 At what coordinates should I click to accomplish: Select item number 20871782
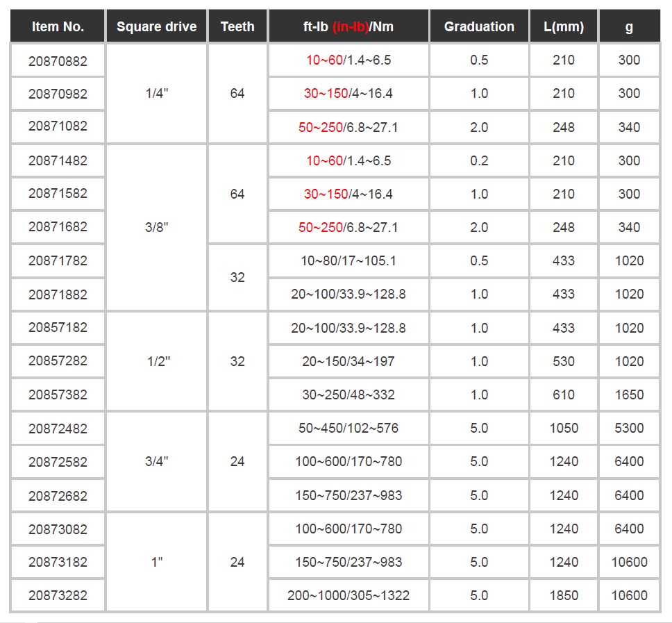click(x=58, y=260)
